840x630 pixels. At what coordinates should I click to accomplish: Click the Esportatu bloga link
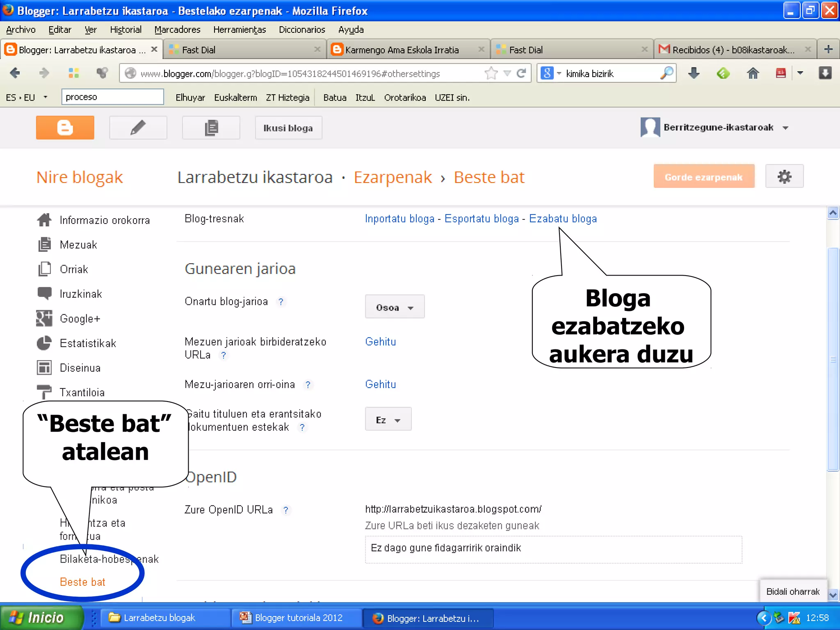tap(482, 219)
